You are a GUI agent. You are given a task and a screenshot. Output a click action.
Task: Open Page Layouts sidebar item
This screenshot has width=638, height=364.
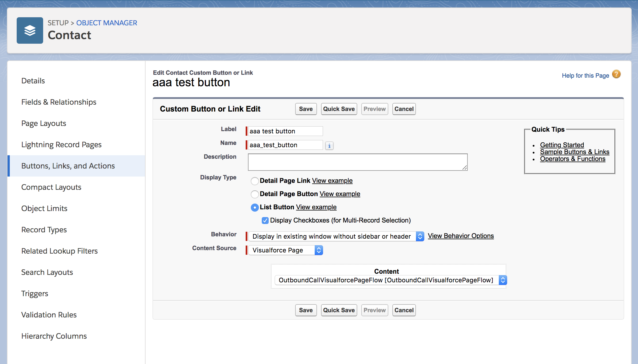pyautogui.click(x=44, y=123)
